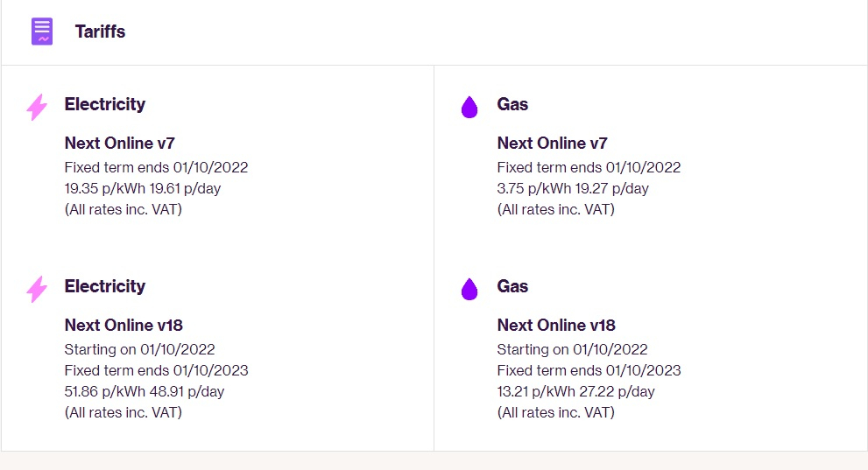Click the lightning icon for the v18 electricity tariff
Screen dimensions: 868x470
pos(37,289)
